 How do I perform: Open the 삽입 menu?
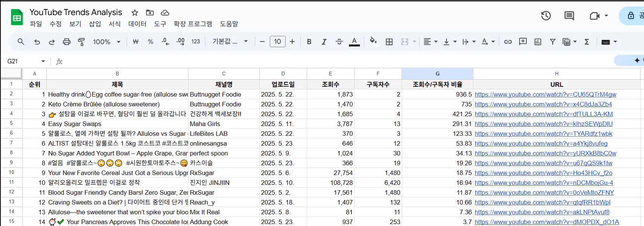point(95,24)
